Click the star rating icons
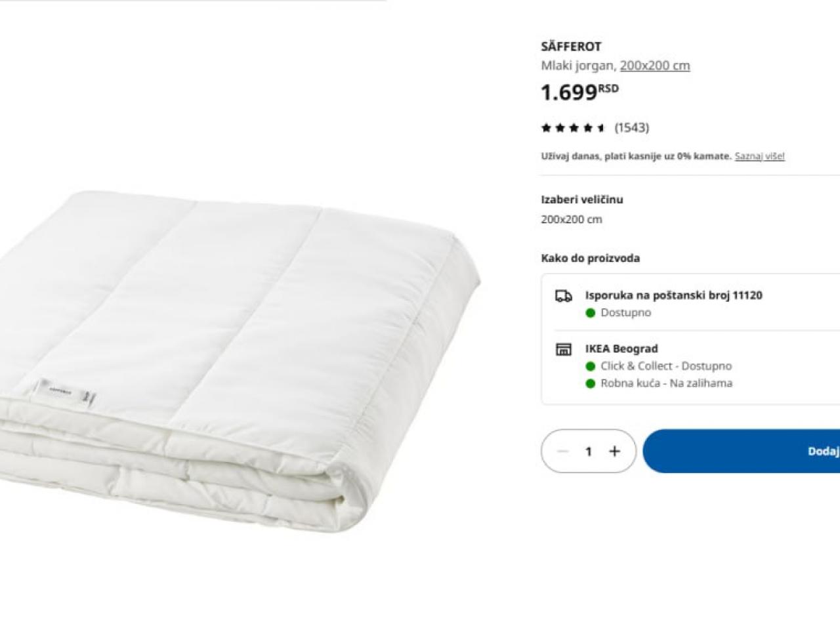 click(574, 128)
